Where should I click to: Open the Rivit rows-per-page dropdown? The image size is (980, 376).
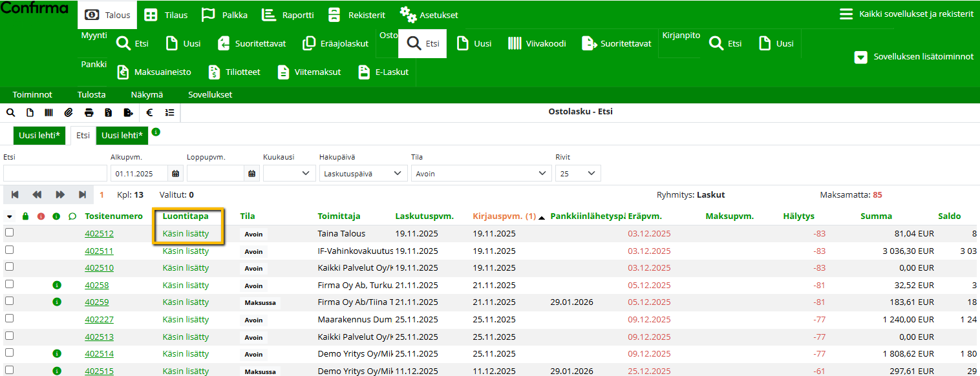tap(578, 173)
